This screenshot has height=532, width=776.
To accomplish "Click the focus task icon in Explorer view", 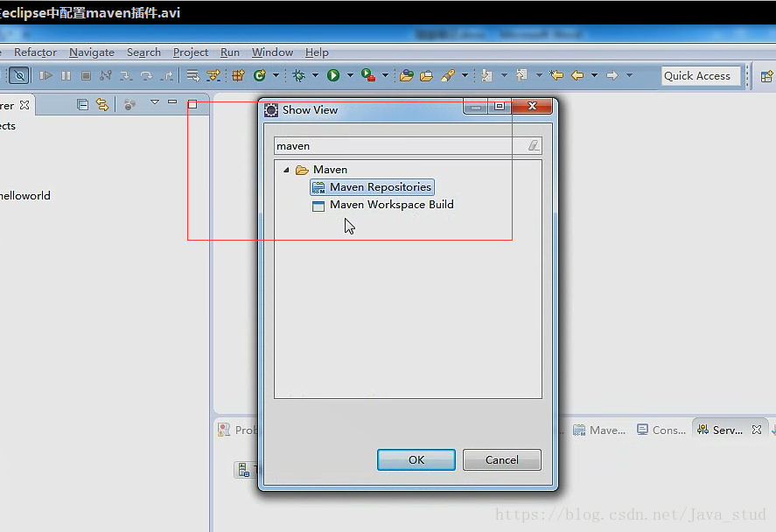I will 129,104.
